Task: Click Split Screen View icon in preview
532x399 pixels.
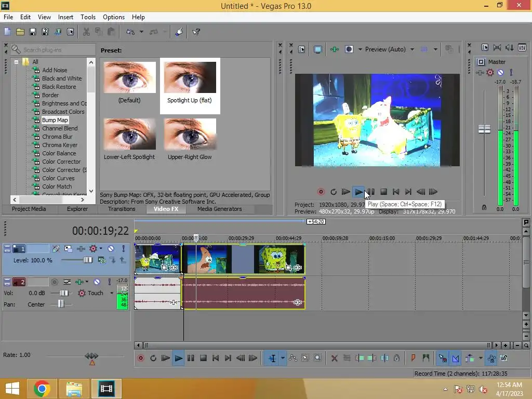Action: click(x=349, y=49)
